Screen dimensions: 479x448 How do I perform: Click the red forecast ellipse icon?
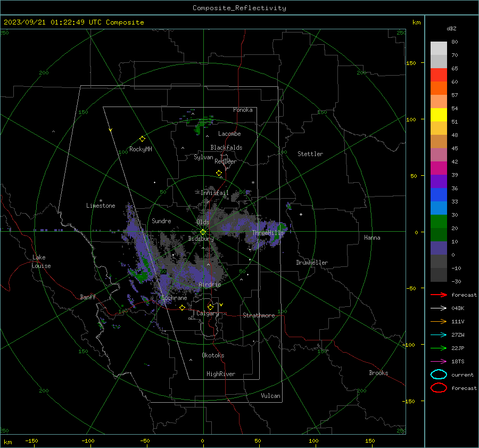click(x=439, y=388)
